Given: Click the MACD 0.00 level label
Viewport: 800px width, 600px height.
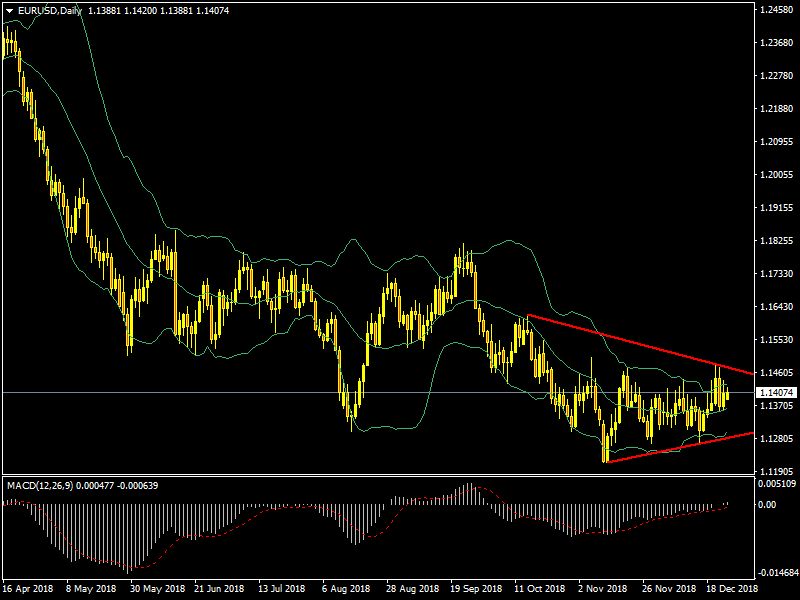Looking at the screenshot, I should [x=767, y=505].
